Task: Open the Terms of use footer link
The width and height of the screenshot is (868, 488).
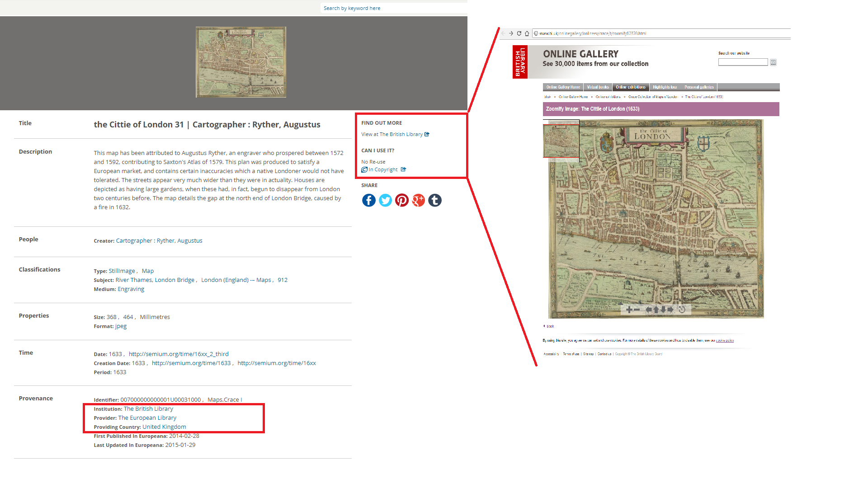Action: (x=571, y=354)
